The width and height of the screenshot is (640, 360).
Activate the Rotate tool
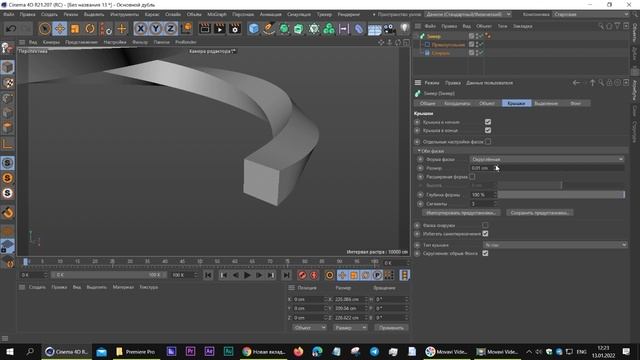tap(90, 29)
